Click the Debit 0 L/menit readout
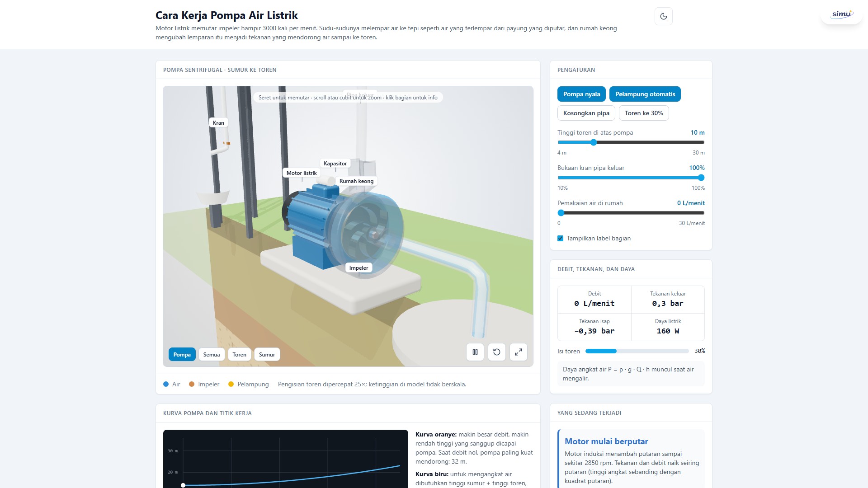This screenshot has height=488, width=868. click(594, 300)
